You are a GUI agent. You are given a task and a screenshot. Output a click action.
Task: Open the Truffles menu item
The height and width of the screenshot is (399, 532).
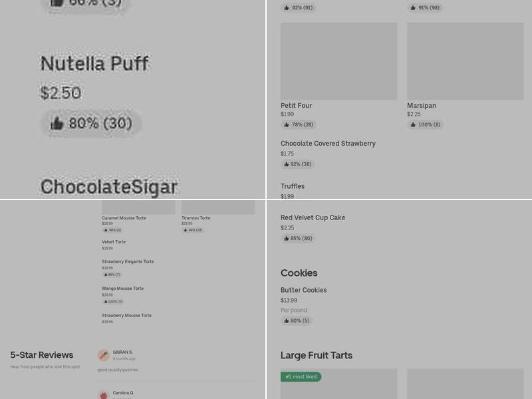293,186
